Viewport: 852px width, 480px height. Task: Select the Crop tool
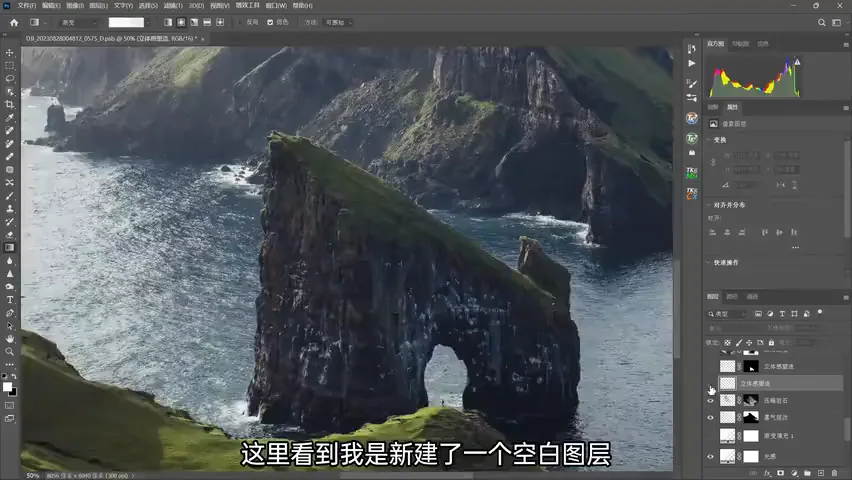pos(10,105)
